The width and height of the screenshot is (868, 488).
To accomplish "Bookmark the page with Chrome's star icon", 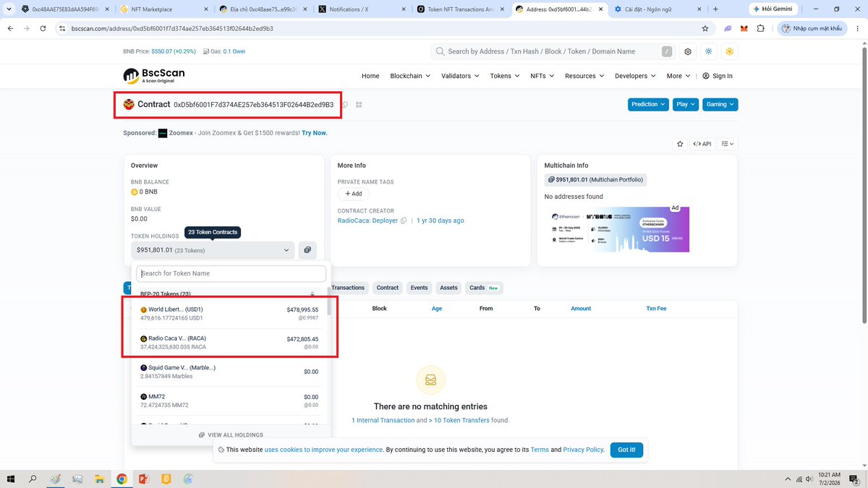I will [x=705, y=28].
